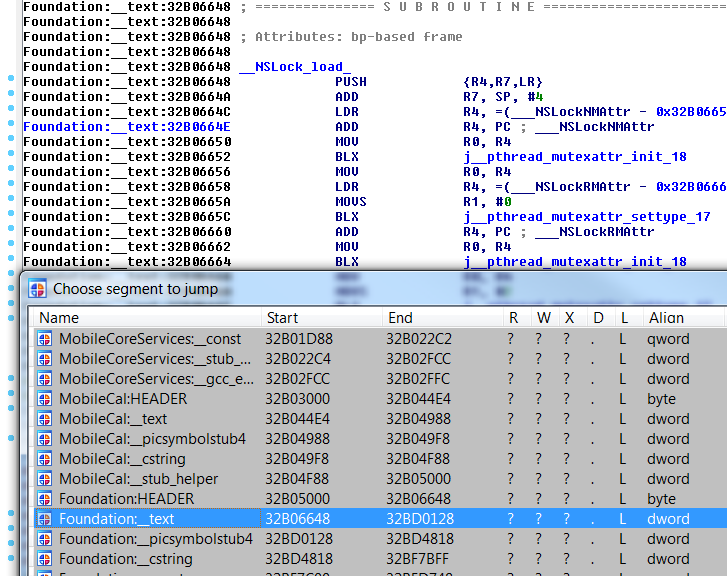This screenshot has height=576, width=727.
Task: Click the qword alignment value
Action: coord(668,340)
